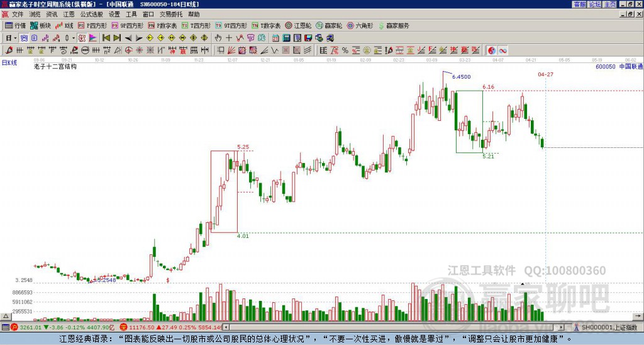Click the 6.4500 high price label

[x=461, y=77]
